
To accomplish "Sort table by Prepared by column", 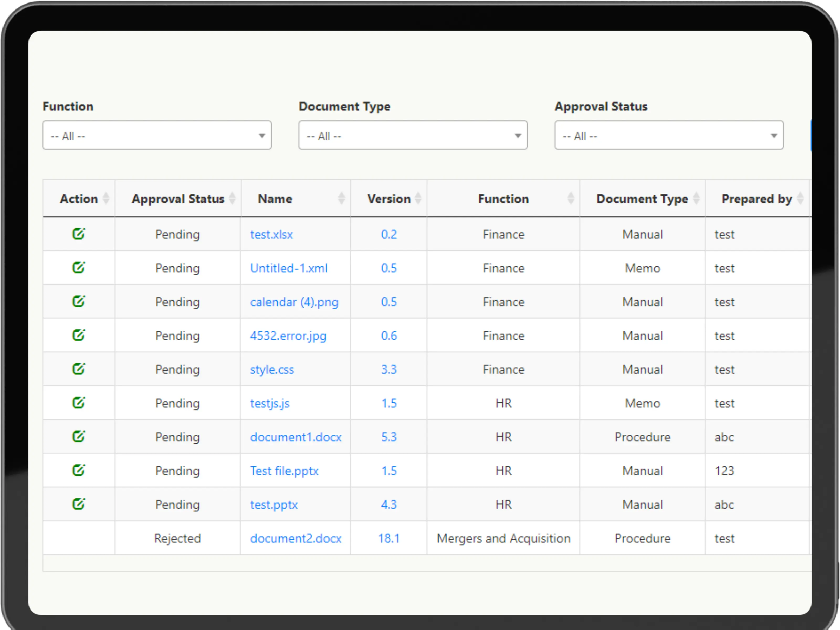I will coord(800,198).
